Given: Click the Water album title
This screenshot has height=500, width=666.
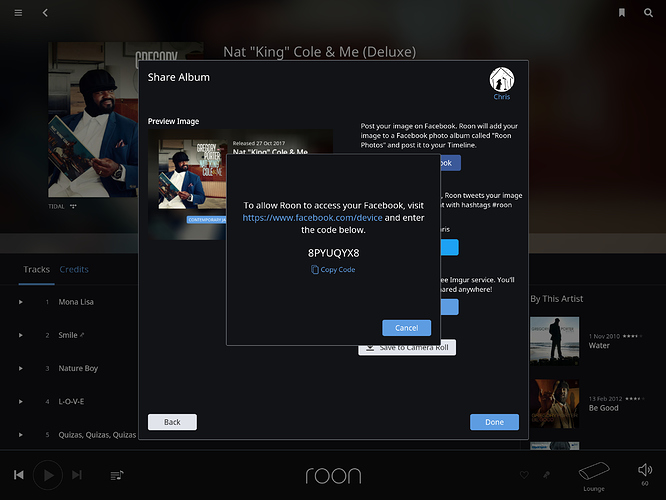Looking at the screenshot, I should (599, 345).
